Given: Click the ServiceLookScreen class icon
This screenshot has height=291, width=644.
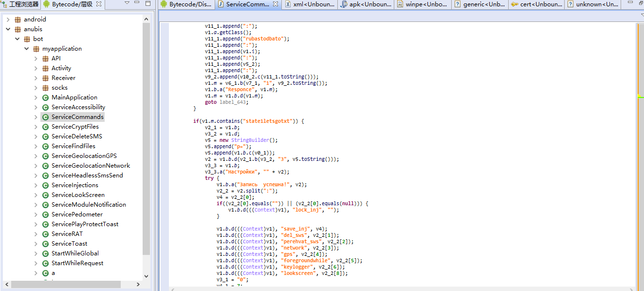Looking at the screenshot, I should [x=46, y=195].
